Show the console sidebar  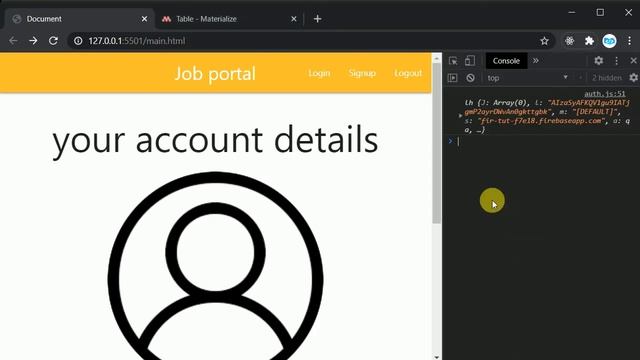click(x=452, y=78)
